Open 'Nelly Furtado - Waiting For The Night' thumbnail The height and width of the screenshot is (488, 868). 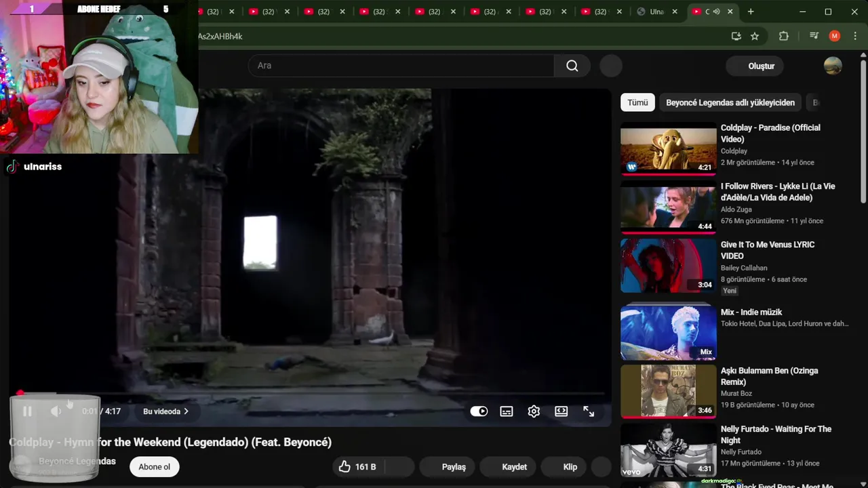click(x=668, y=450)
